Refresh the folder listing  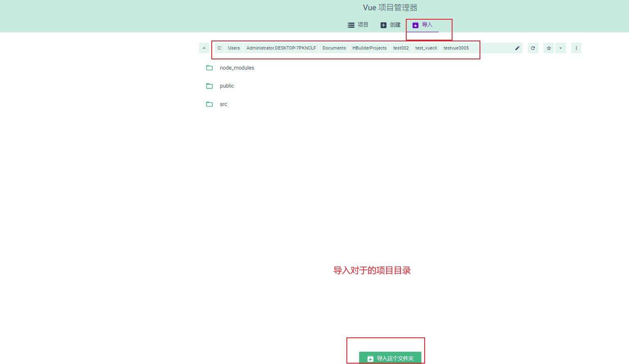point(533,48)
